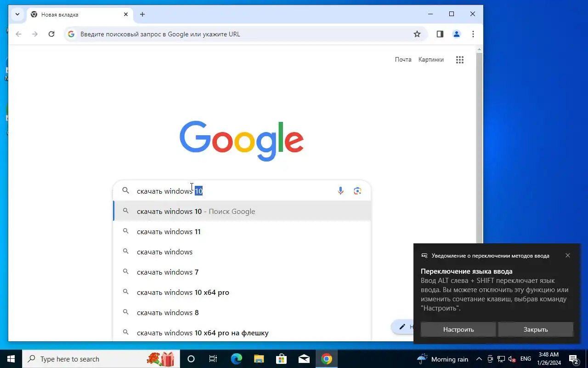This screenshot has height=368, width=588.
Task: Choose suggestion 'скачать windows 10 x64 pro на флешку'
Action: pos(242,333)
